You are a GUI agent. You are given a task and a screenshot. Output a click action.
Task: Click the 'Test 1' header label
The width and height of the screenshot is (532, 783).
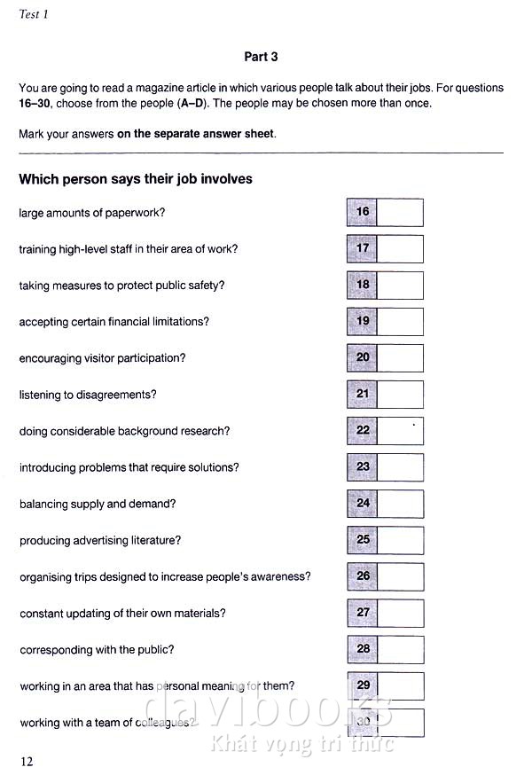click(x=33, y=16)
